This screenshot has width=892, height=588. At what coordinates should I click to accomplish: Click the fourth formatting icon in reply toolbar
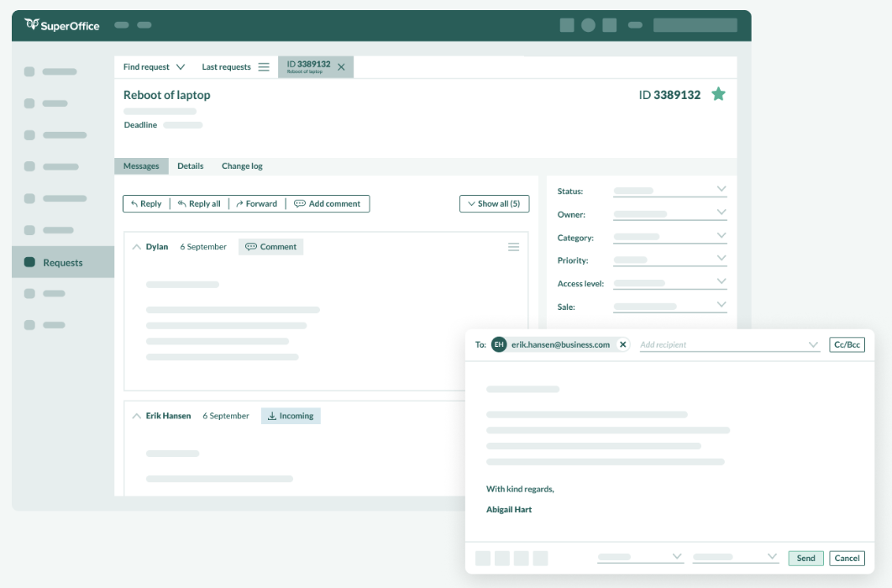coord(540,559)
